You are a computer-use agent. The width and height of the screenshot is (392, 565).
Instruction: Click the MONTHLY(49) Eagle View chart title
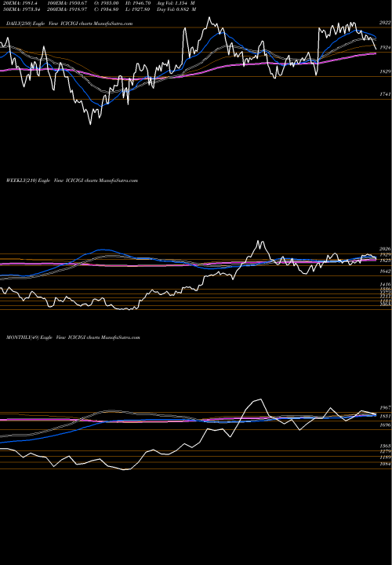[73, 337]
